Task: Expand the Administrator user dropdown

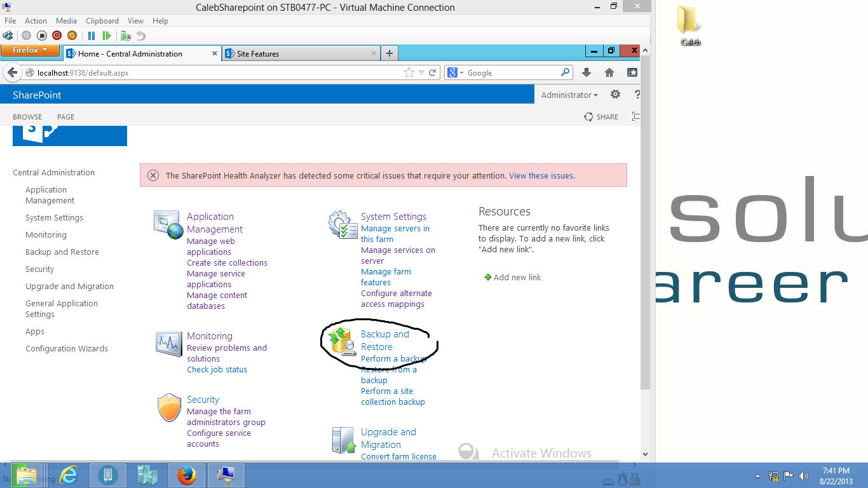Action: click(x=569, y=95)
